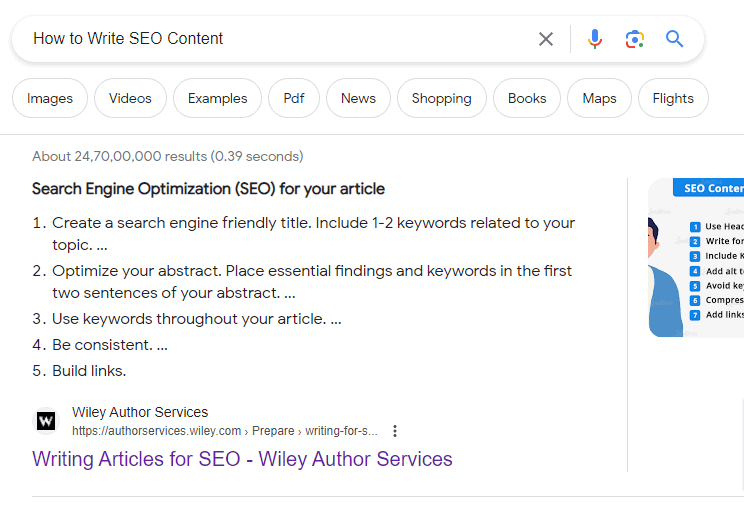Viewport: 744px width, 515px height.
Task: Select the Flights filter chip
Action: [x=673, y=98]
